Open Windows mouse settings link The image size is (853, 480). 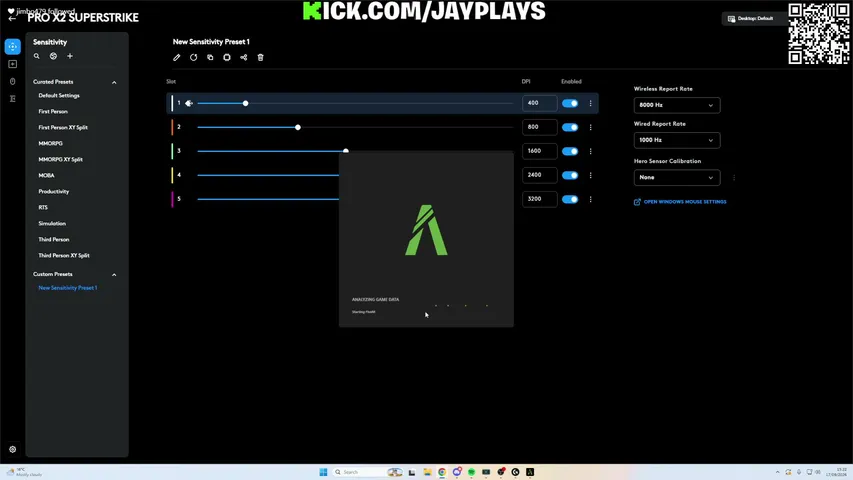(680, 202)
